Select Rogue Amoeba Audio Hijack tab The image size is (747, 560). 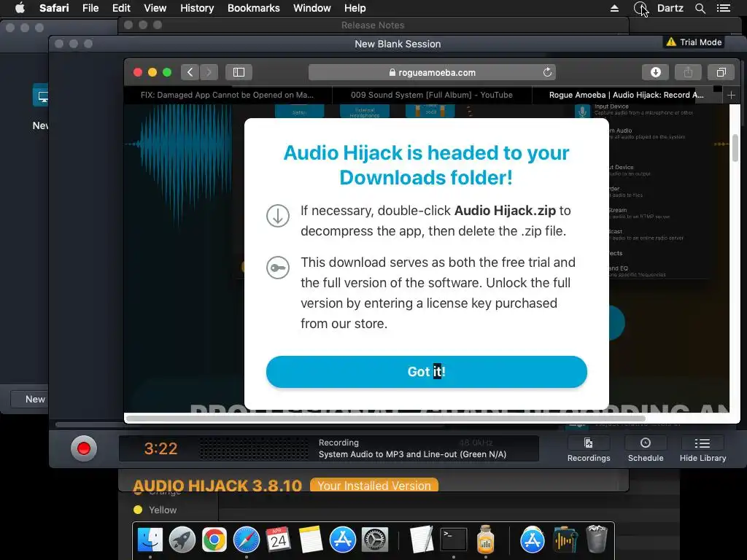tap(626, 95)
